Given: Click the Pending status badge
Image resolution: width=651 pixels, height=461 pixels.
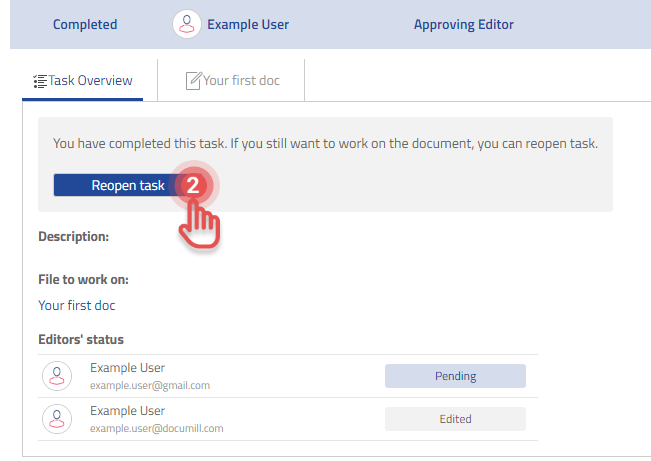Looking at the screenshot, I should pyautogui.click(x=455, y=376).
